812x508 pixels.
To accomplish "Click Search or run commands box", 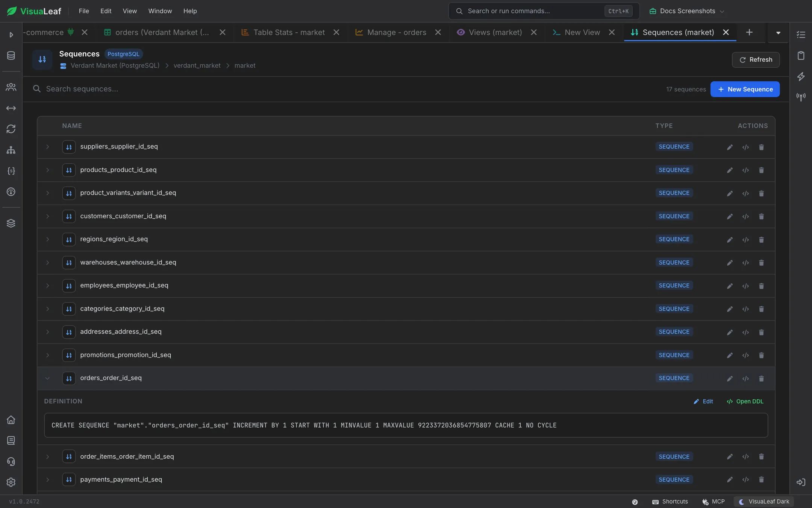I will pos(544,11).
